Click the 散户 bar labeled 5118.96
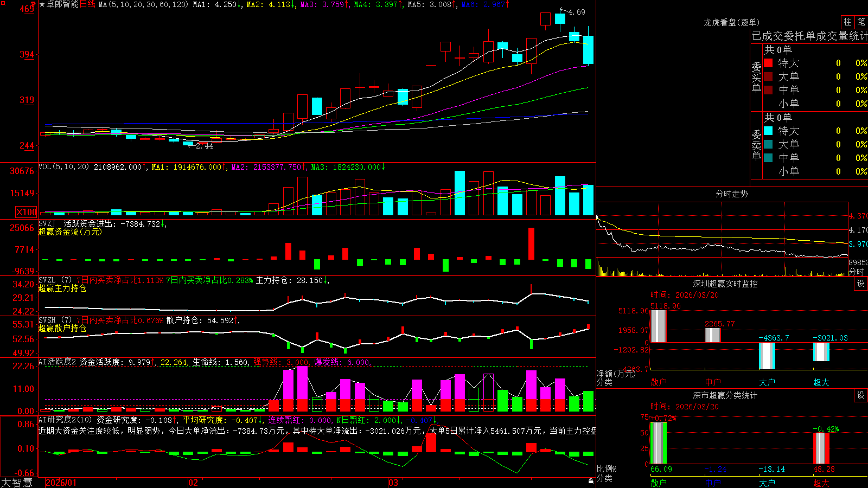 (x=659, y=326)
